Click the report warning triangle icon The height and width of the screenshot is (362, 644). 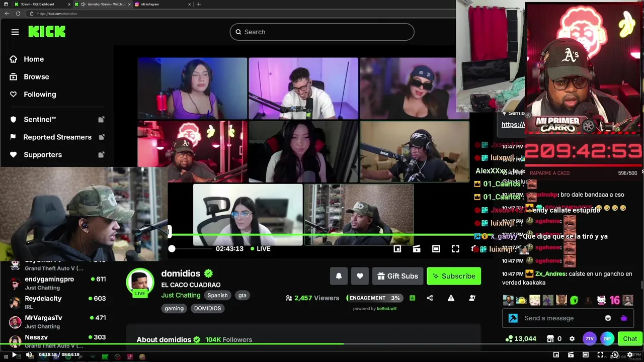451,298
